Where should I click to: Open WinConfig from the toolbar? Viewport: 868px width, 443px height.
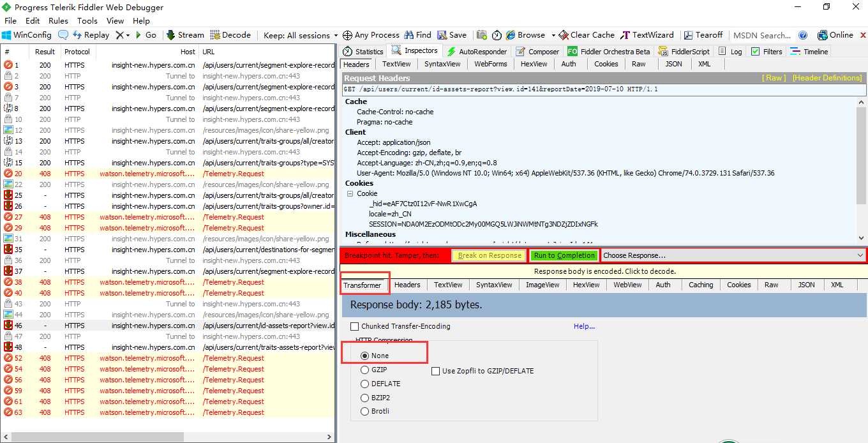[27, 35]
